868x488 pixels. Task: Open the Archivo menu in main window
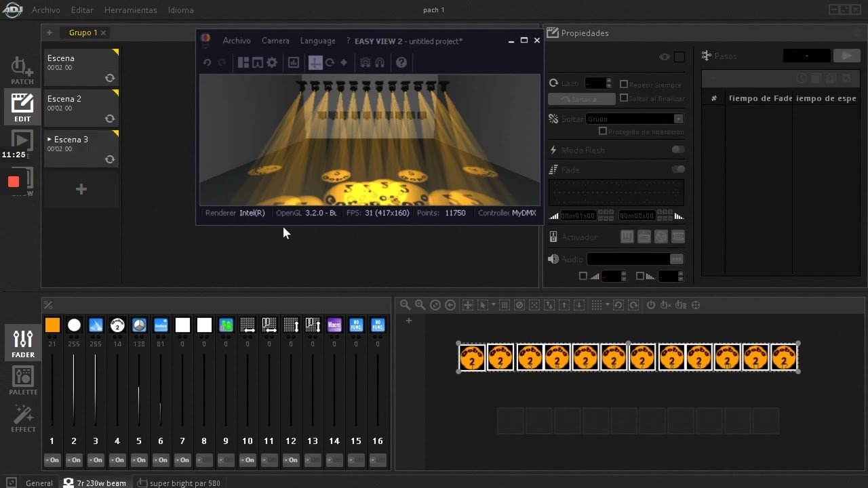point(46,10)
